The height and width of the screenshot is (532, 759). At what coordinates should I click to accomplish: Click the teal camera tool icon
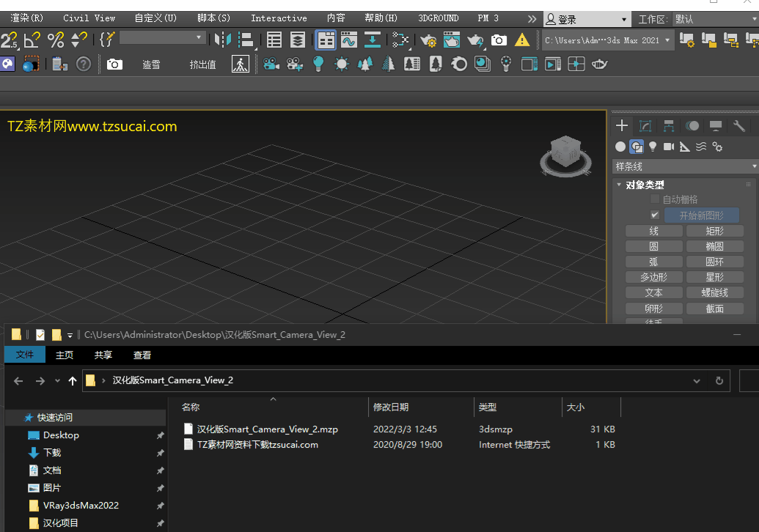point(271,64)
